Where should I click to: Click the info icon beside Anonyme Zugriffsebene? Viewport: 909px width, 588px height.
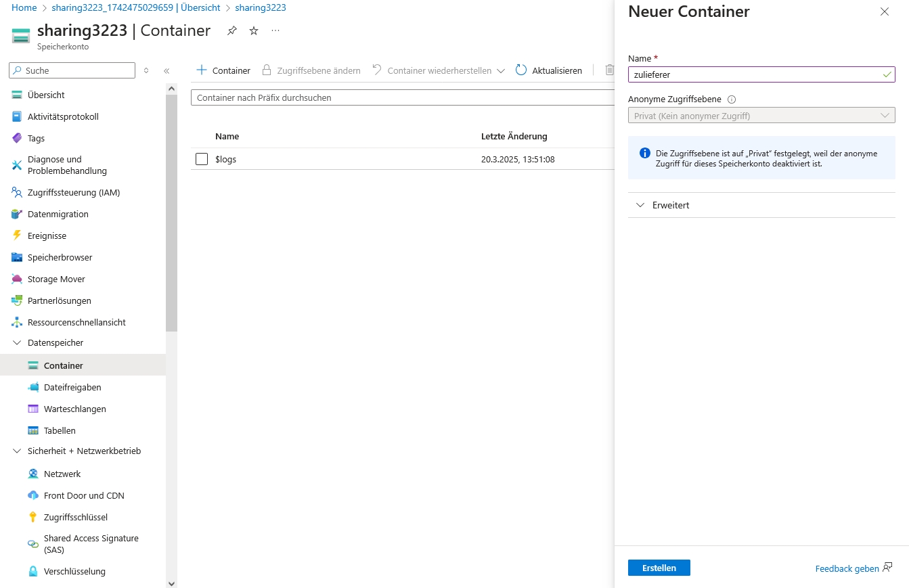pyautogui.click(x=732, y=99)
